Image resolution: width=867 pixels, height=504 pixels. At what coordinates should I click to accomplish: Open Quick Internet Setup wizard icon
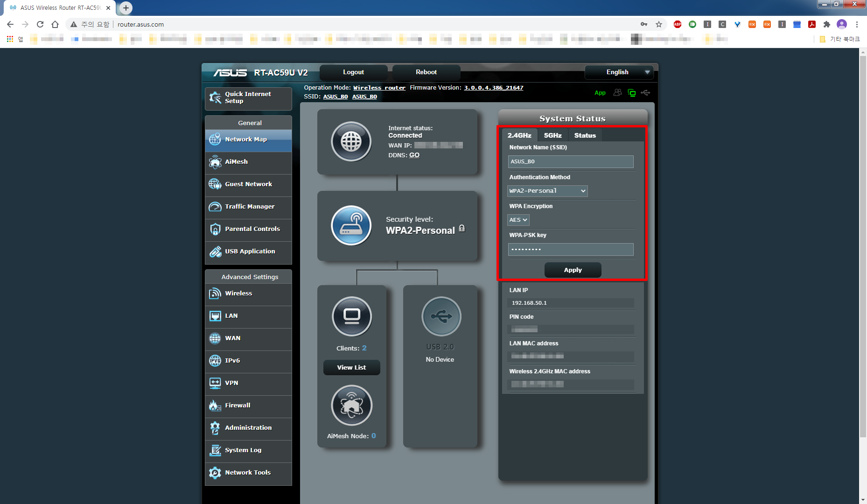click(215, 98)
